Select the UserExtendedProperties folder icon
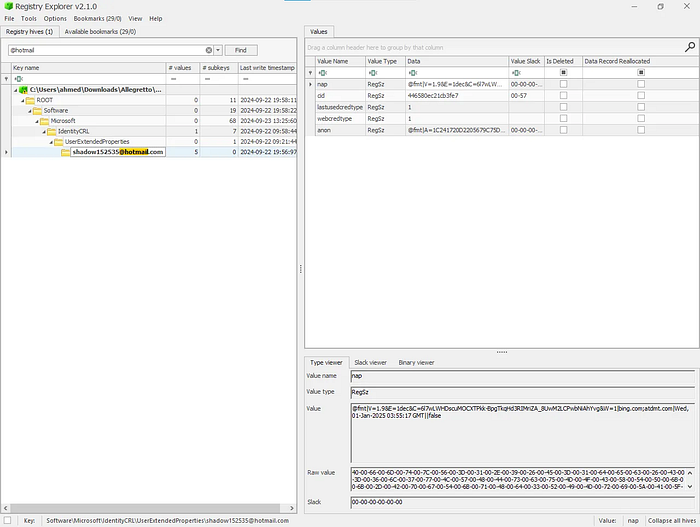 (58, 142)
